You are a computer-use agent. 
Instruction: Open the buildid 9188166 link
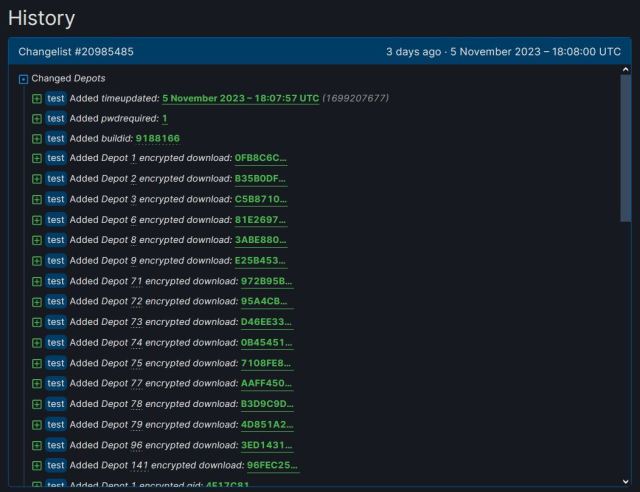click(x=157, y=139)
